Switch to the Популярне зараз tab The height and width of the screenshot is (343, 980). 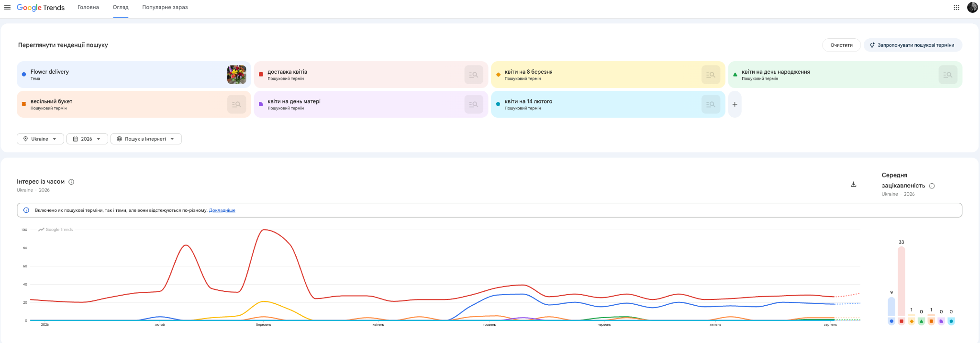tap(165, 7)
